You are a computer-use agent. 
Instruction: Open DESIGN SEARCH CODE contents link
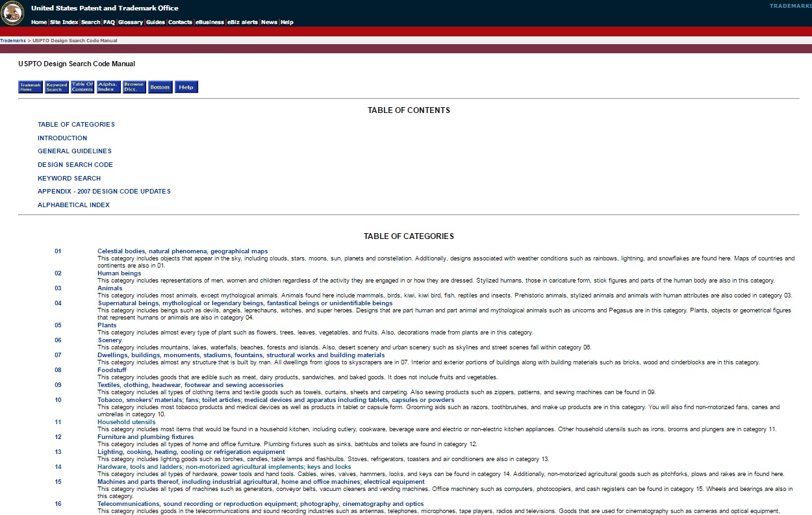pyautogui.click(x=75, y=165)
